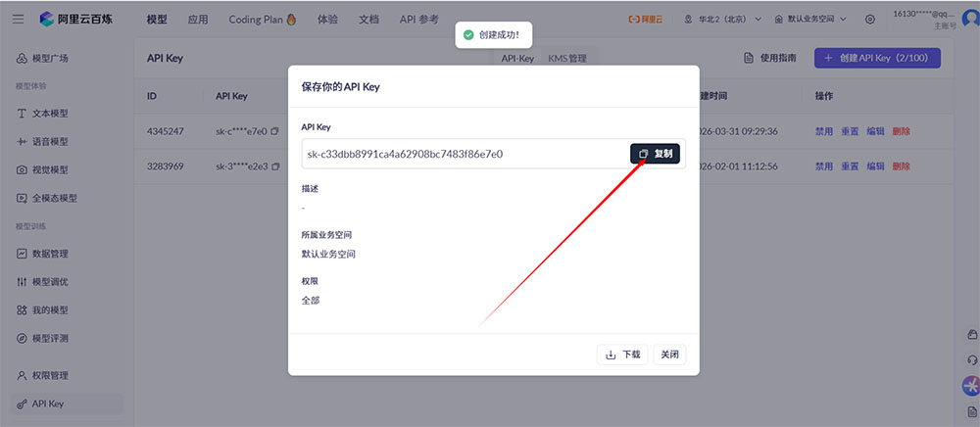This screenshot has width=980, height=427.
Task: Open 模型调优 in the sidebar
Action: point(42,281)
